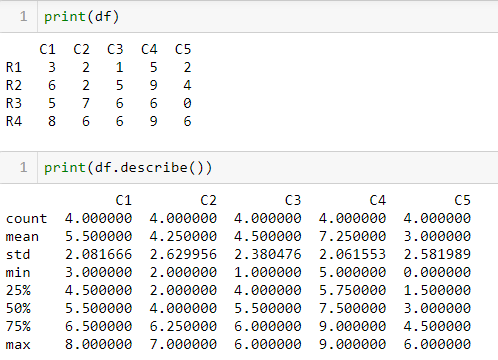The image size is (498, 360).
Task: Click the R4 value 8 under C1
Action: tap(52, 121)
